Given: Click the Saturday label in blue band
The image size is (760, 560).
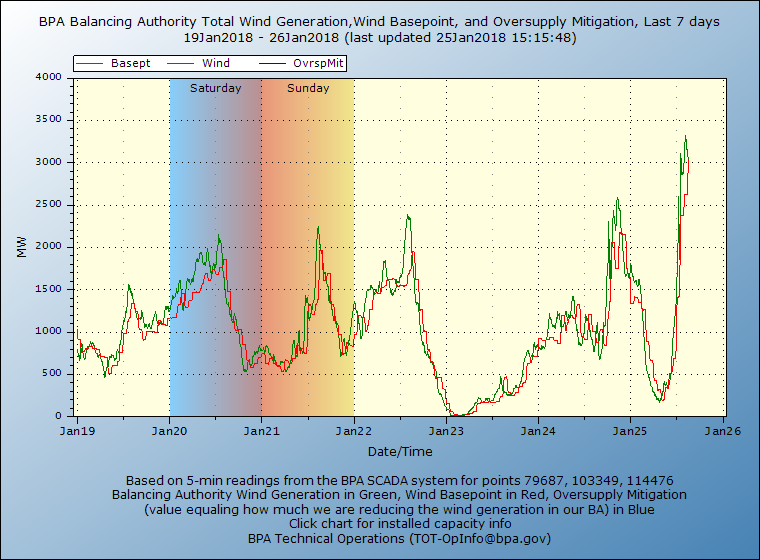Looking at the screenshot, I should click(215, 88).
